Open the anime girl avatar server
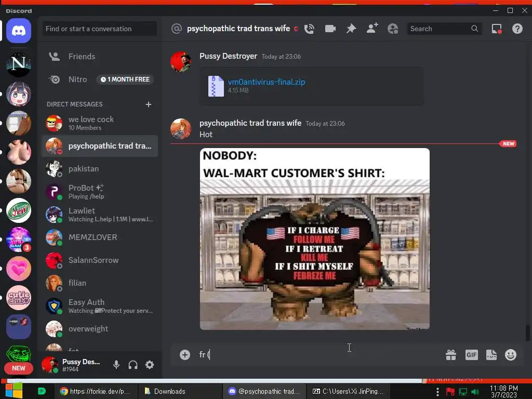 click(x=19, y=94)
